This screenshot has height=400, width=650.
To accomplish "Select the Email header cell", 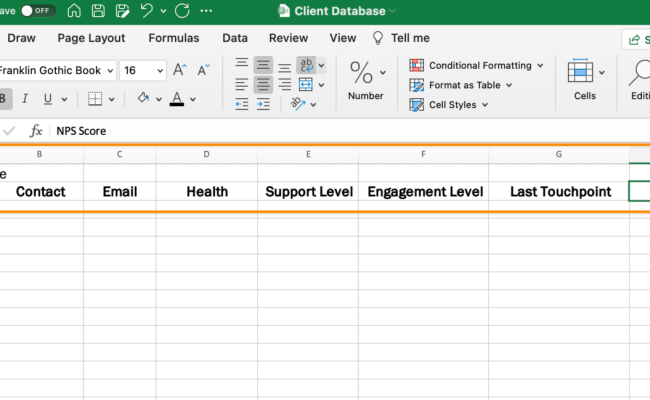I will (120, 192).
